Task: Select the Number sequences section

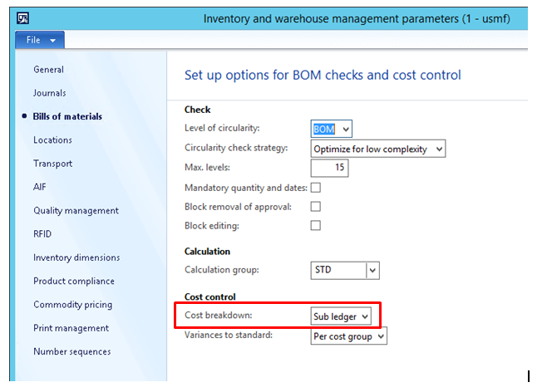Action: 71,351
